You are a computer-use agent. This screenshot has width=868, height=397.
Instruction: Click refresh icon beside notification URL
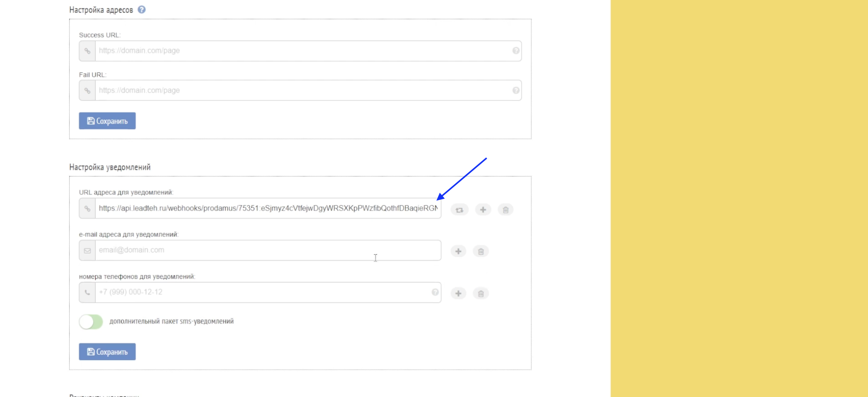(x=459, y=209)
